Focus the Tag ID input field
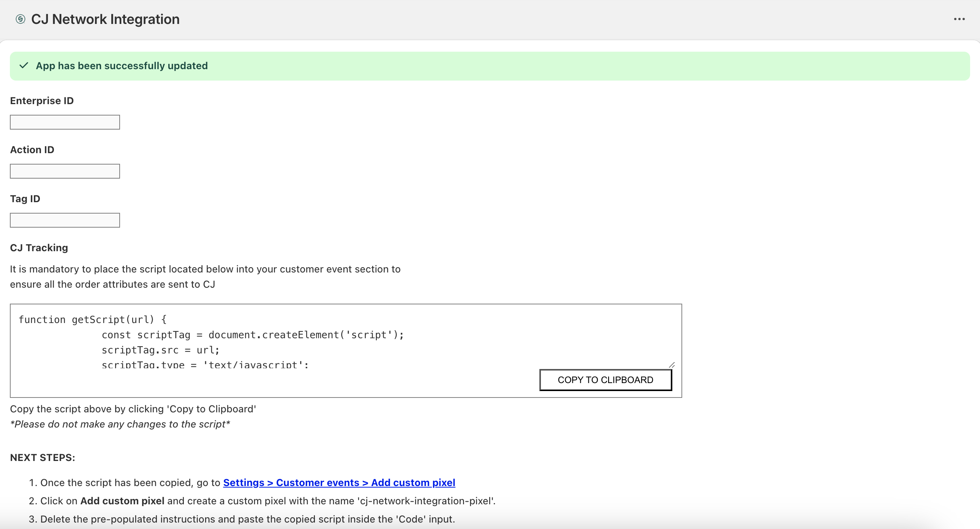This screenshot has width=980, height=529. coord(65,220)
